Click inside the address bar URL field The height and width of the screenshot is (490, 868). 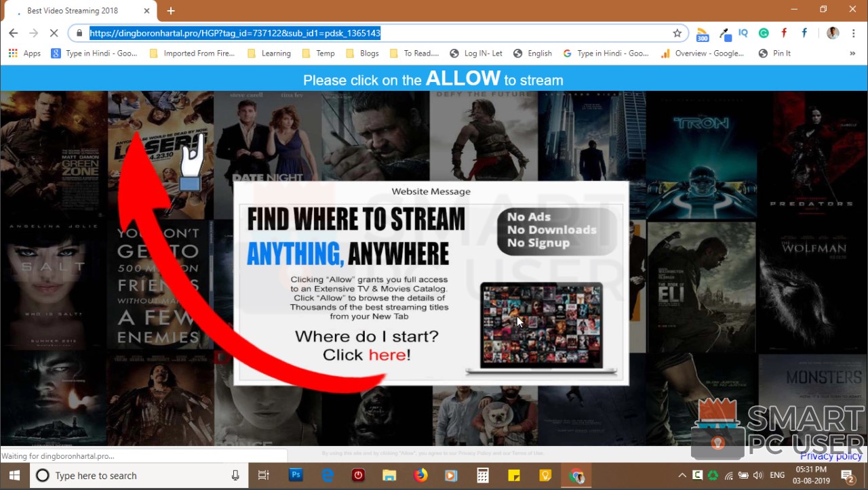[x=271, y=33]
